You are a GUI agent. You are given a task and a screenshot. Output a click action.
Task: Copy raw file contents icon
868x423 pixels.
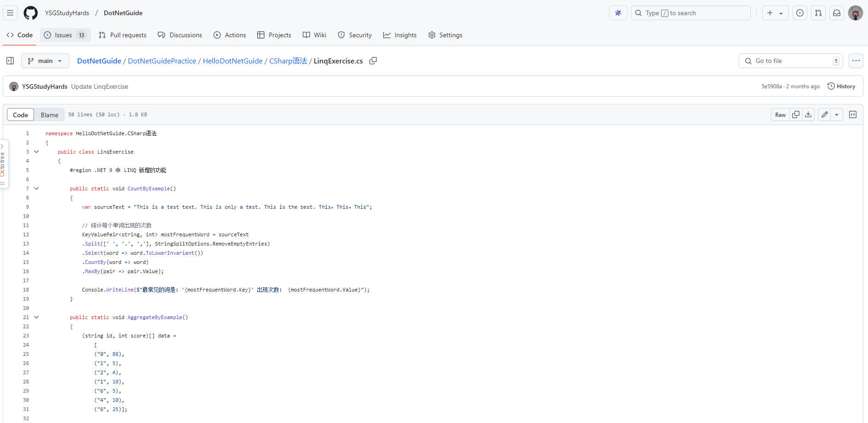tap(796, 114)
